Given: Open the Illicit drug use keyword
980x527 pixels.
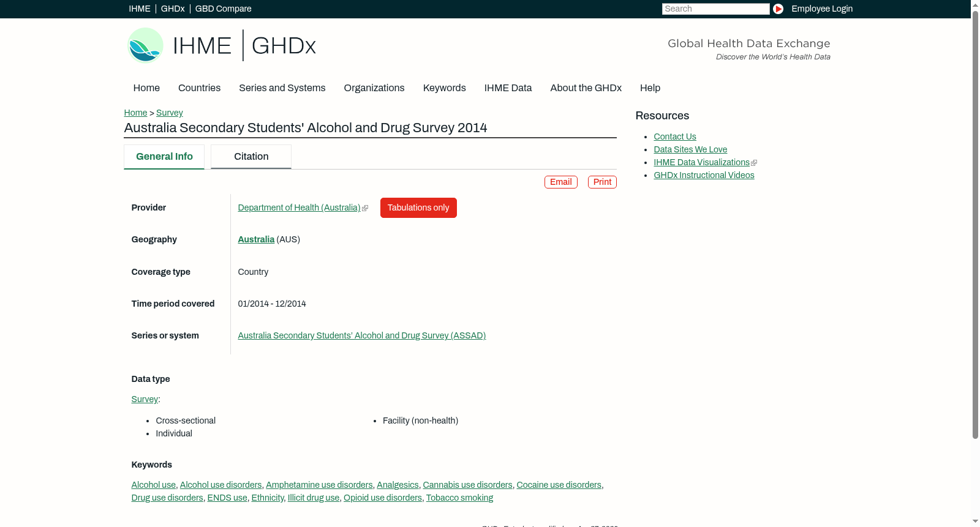Looking at the screenshot, I should 314,498.
